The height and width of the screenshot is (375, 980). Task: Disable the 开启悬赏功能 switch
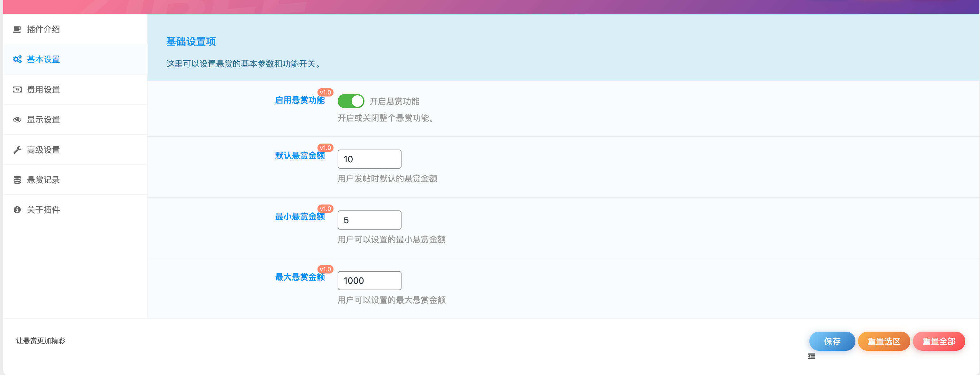coord(351,101)
